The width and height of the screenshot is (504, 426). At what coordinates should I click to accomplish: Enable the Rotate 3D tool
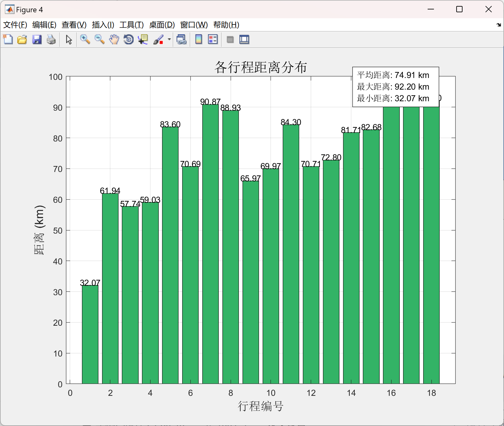tap(129, 40)
